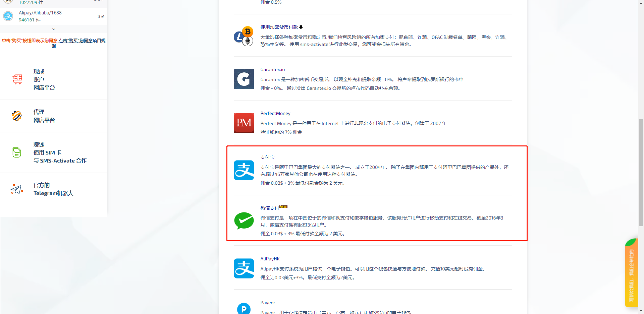Image resolution: width=644 pixels, height=314 pixels.
Task: Click the 3 ₽ price for Alipay service
Action: (x=101, y=16)
